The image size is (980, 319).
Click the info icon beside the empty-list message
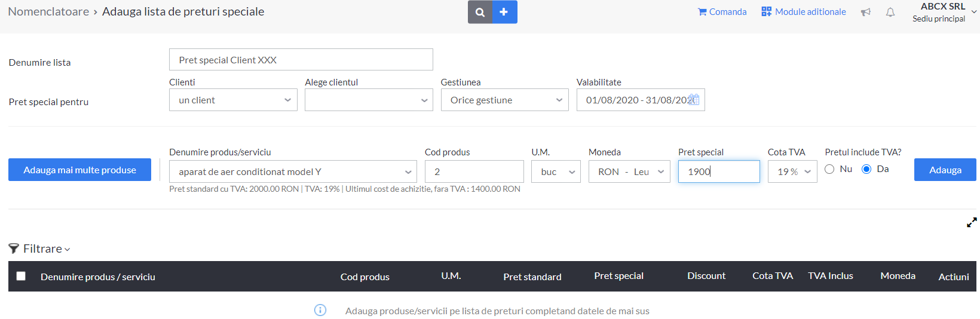[320, 310]
